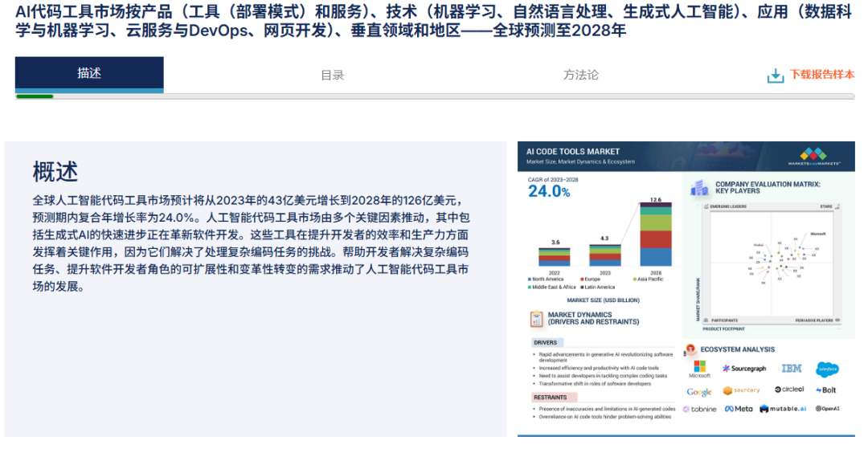Click the Europe legend swatch
This screenshot has width=868, height=457.
coord(582,280)
